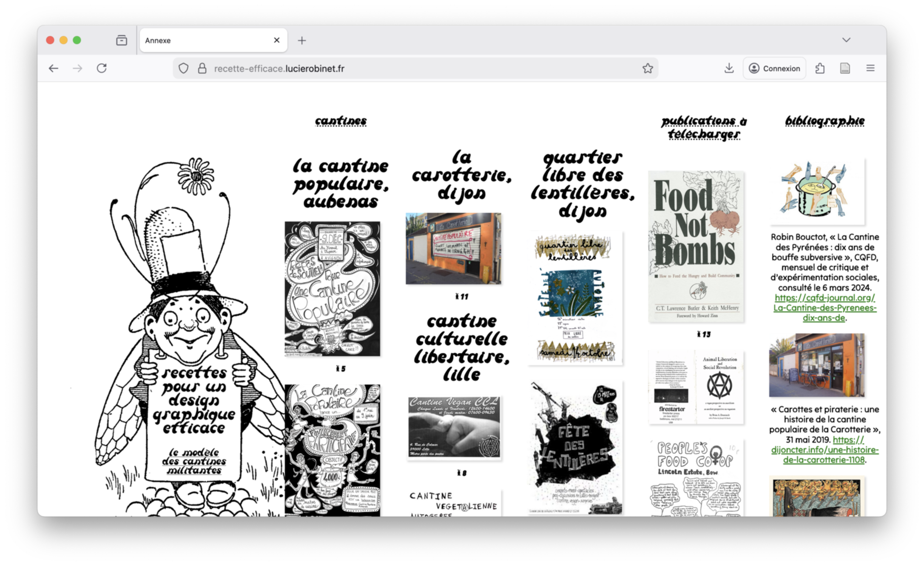
Task: Open the downloads panel
Action: tap(729, 68)
